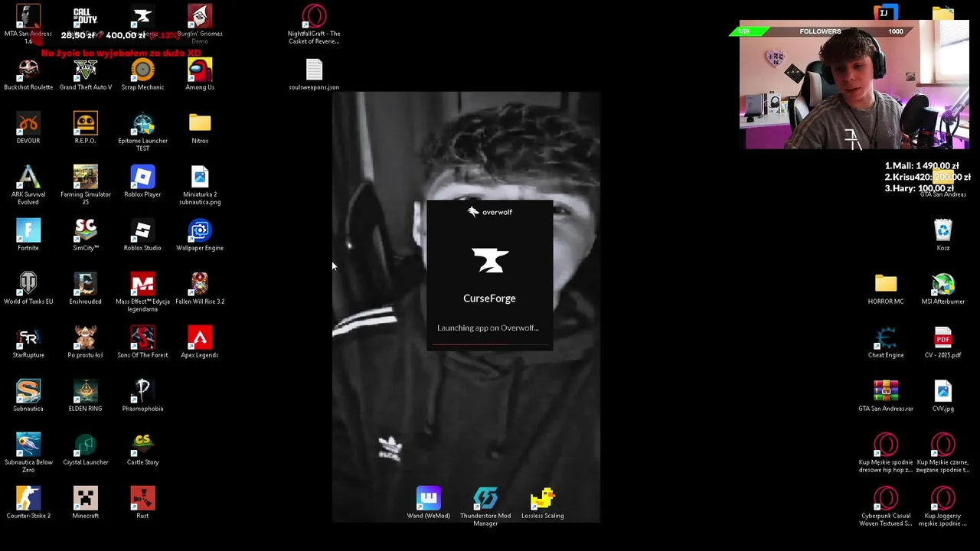This screenshot has width=980, height=551.
Task: Open Cheat Engine
Action: 886,342
